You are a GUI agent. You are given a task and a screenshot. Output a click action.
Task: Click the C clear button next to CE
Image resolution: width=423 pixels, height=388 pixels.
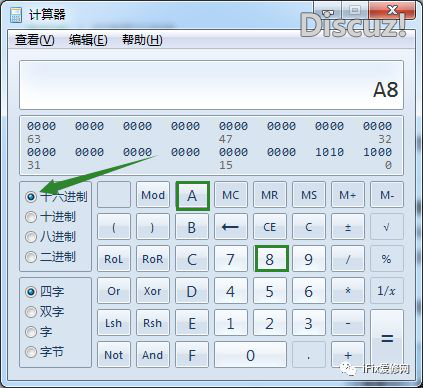[309, 227]
